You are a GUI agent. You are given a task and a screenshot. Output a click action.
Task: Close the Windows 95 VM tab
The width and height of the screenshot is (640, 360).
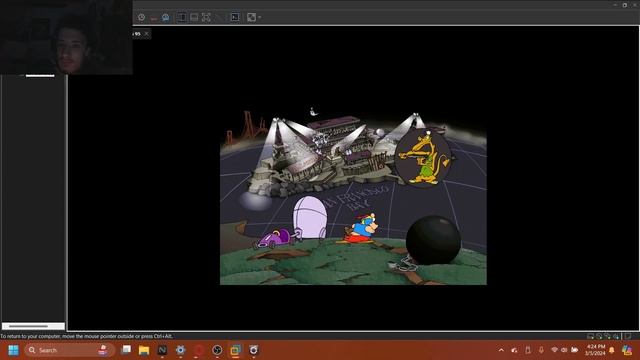click(x=147, y=34)
